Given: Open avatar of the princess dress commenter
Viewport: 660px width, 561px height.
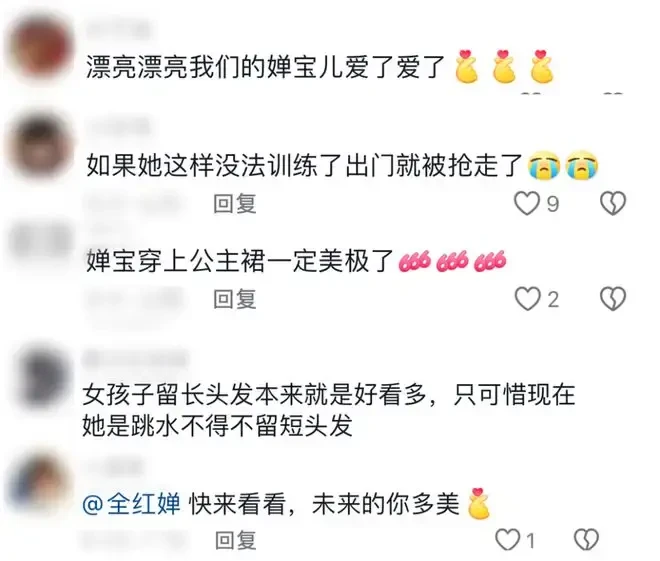Looking at the screenshot, I should point(40,242).
